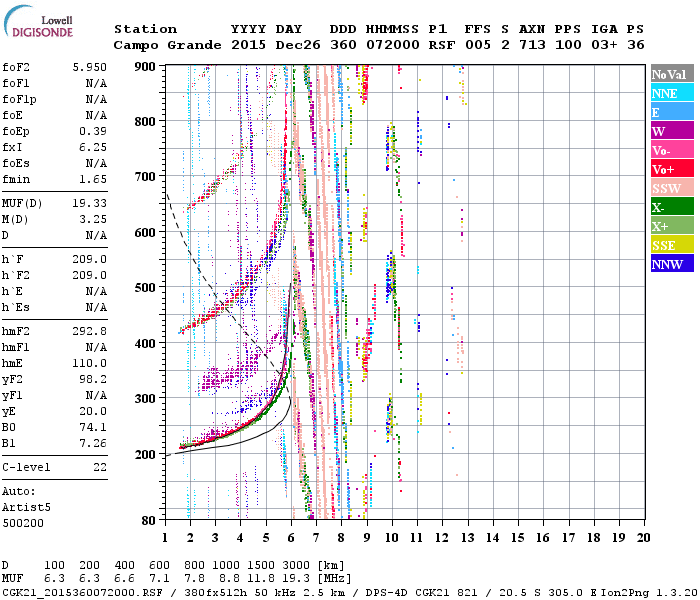Click the year value 2015

coord(248,45)
